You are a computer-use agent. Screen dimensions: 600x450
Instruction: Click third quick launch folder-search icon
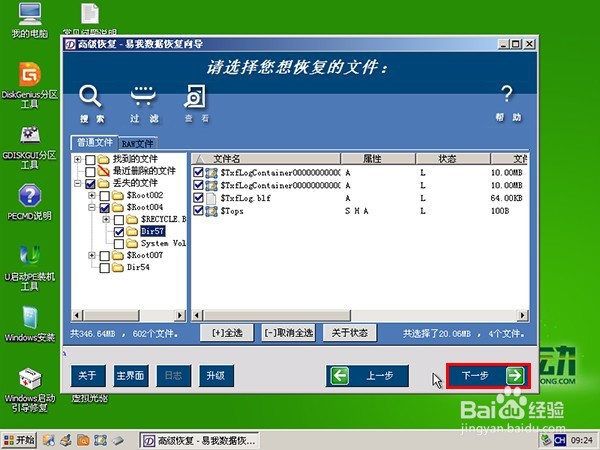[83, 440]
